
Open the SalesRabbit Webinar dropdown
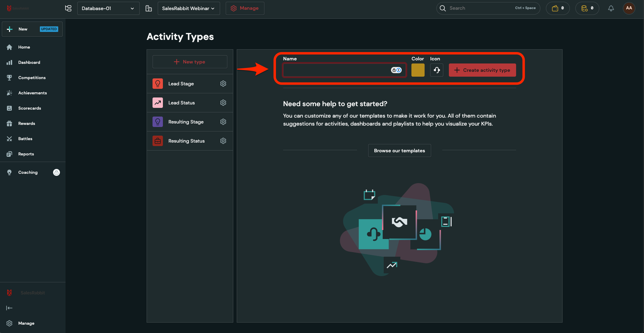point(189,8)
